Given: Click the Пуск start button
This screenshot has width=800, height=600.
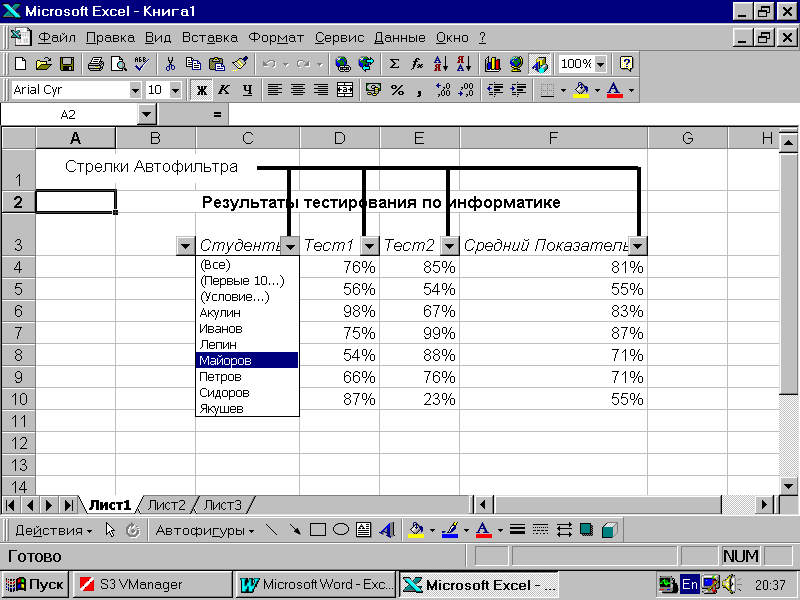Looking at the screenshot, I should point(35,584).
